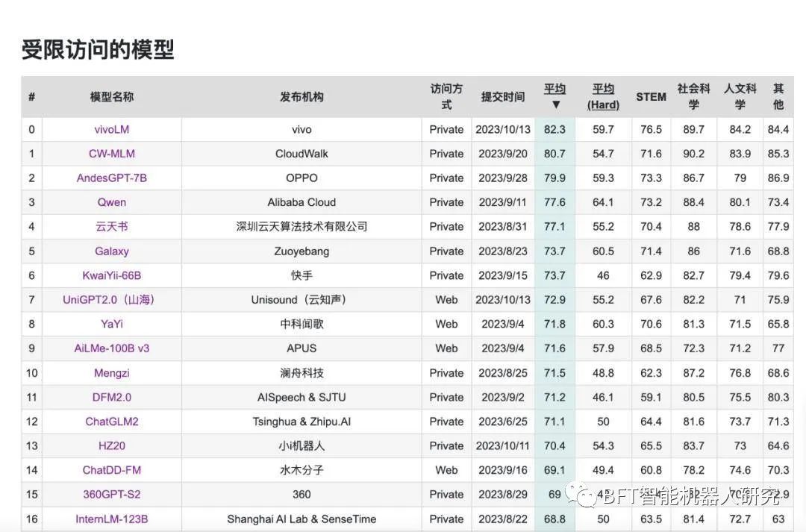Click the 社会科学 column header
Screen dimensions: 806x532
coord(693,97)
